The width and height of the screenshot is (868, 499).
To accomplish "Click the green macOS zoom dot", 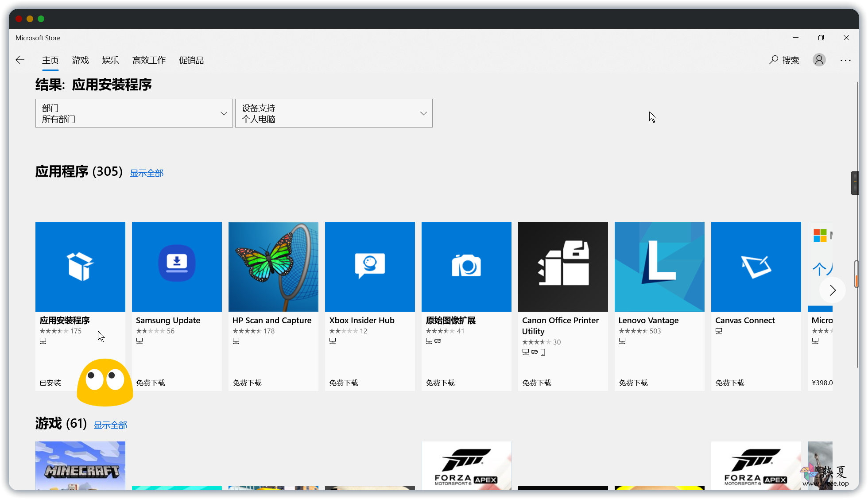I will 41,19.
